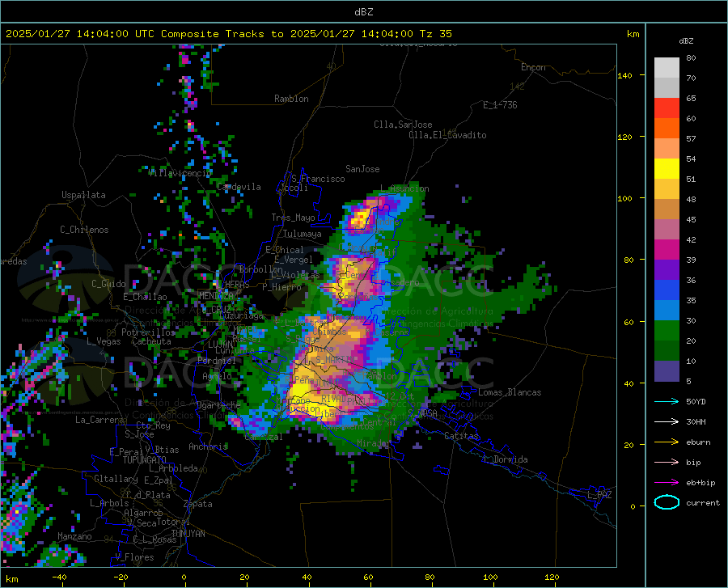
Task: Click the 'Potrerillos' map label
Action: pos(148,332)
